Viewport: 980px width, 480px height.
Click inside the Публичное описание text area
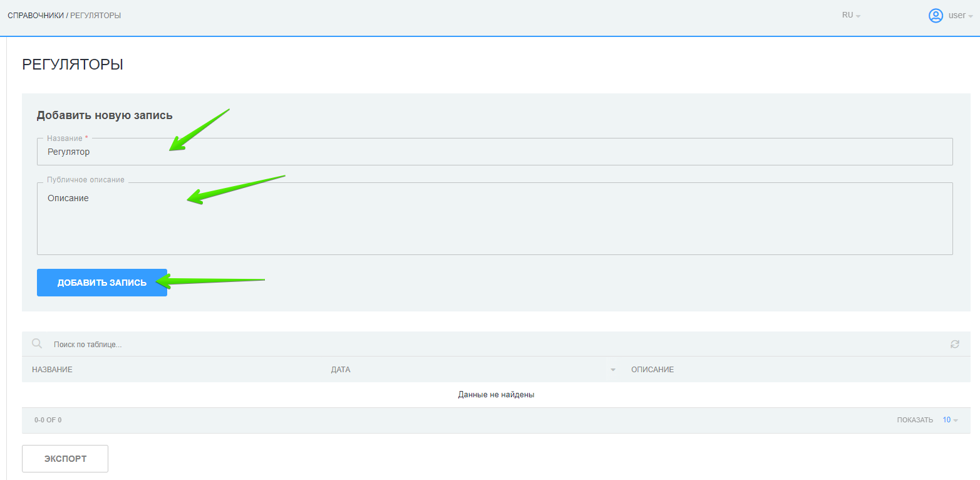point(495,219)
